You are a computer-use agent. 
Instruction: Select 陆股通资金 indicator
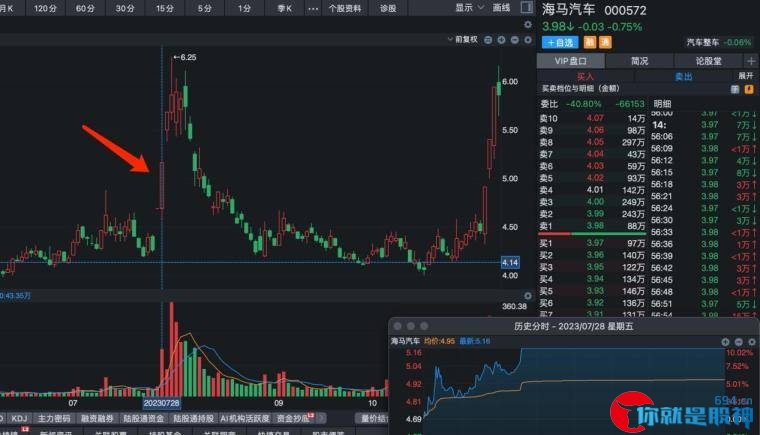pyautogui.click(x=143, y=418)
